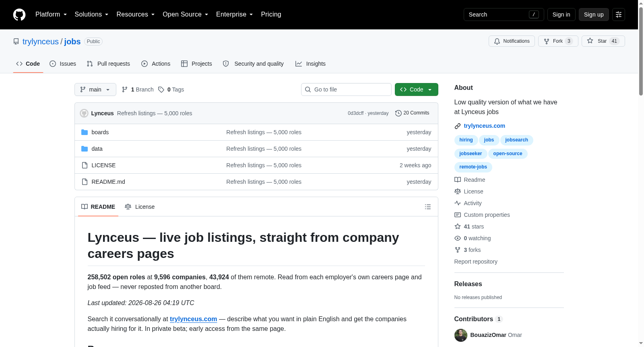Screen dimensions: 644x347
Task: Click the hiring topic tag
Action: [466, 140]
